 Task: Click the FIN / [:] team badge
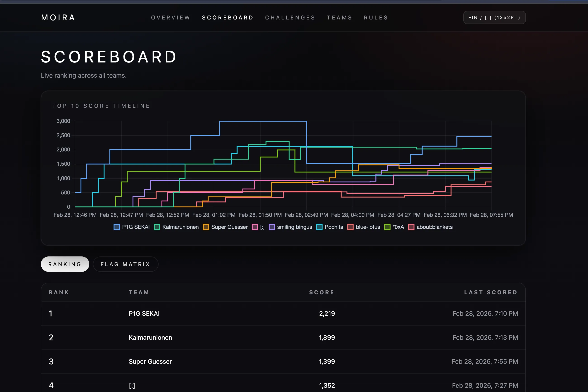pos(494,17)
